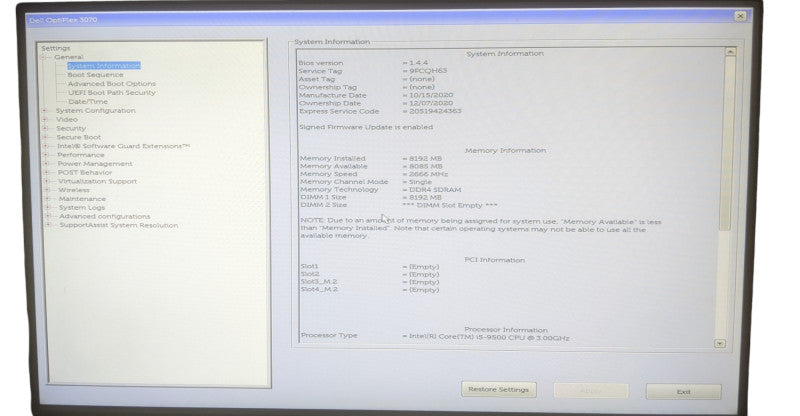Open Date/Time settings
Screen dimensions: 800x416
(x=88, y=102)
